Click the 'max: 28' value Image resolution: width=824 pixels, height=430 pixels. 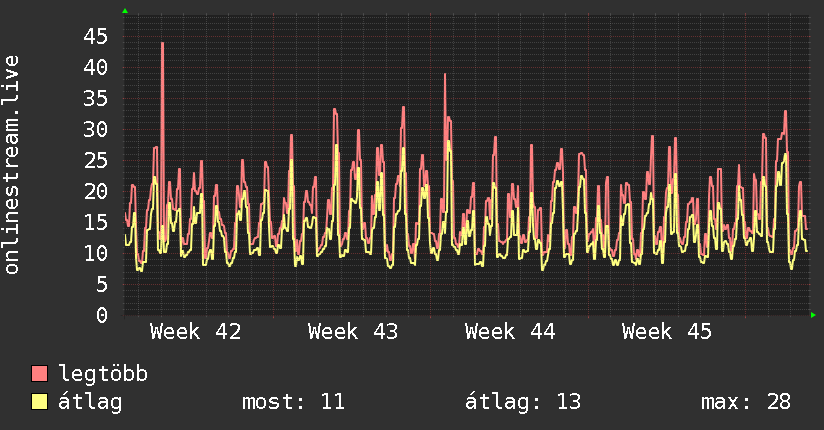[746, 402]
